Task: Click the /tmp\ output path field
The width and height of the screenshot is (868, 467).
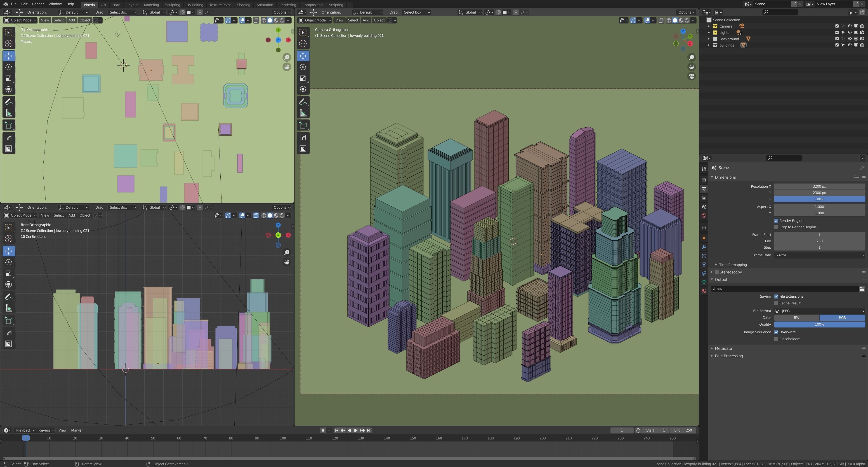Action: coord(784,289)
